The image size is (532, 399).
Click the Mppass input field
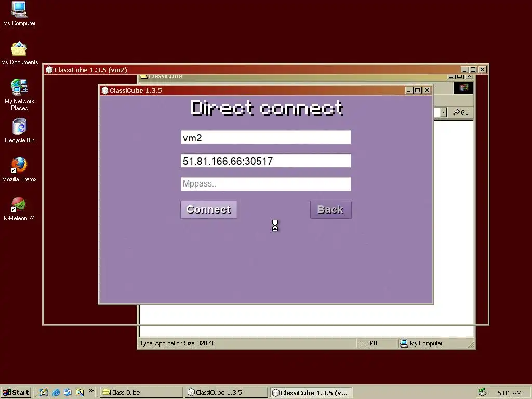tap(265, 184)
